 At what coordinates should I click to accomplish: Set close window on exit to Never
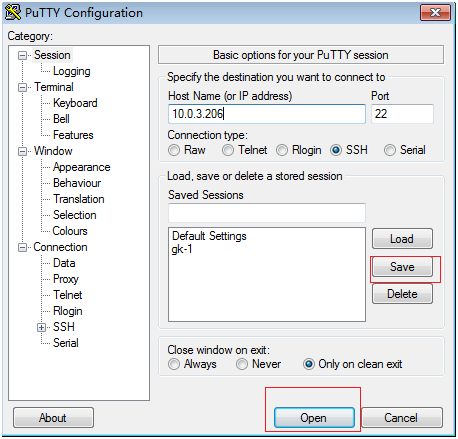[242, 364]
